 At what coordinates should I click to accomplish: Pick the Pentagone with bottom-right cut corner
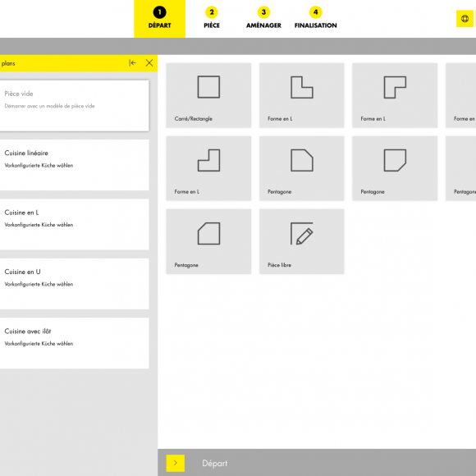point(395,168)
